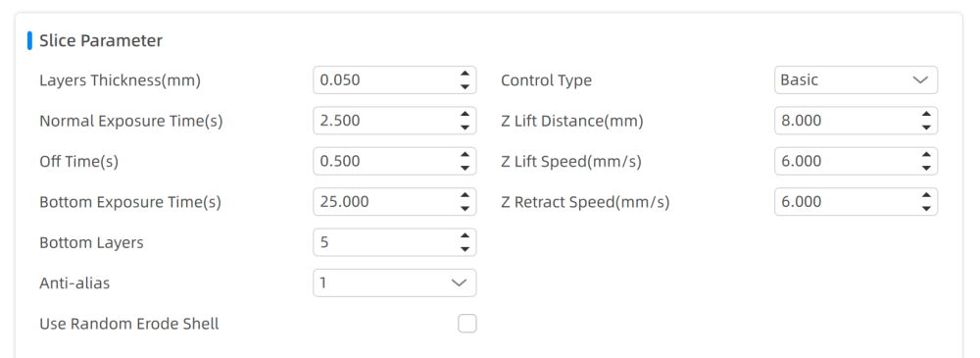980x358 pixels.
Task: Decrease Z Lift Speed with down arrow
Action: 926,168
